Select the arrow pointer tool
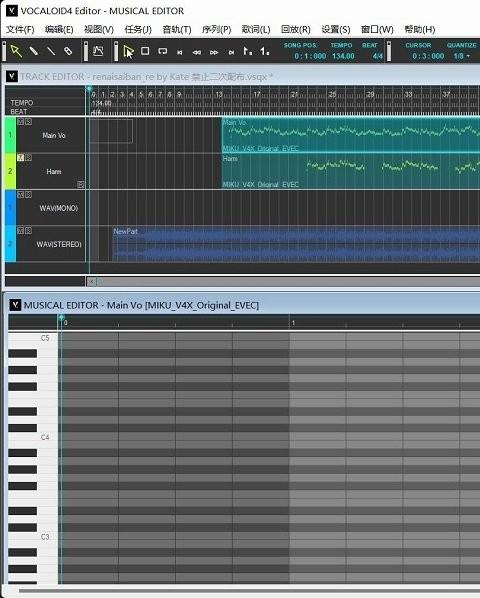This screenshot has height=598, width=480. [x=16, y=51]
